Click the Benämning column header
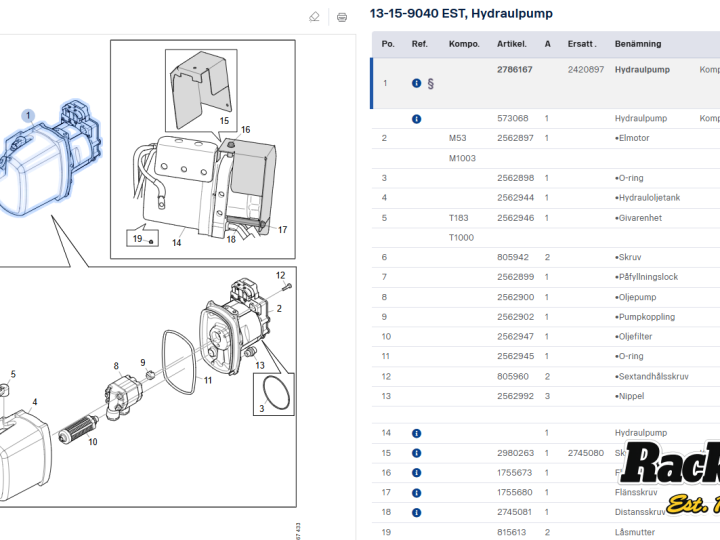 click(638, 44)
